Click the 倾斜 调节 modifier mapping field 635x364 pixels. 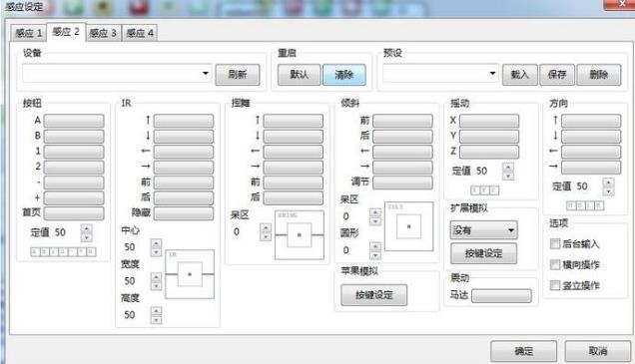coord(402,182)
